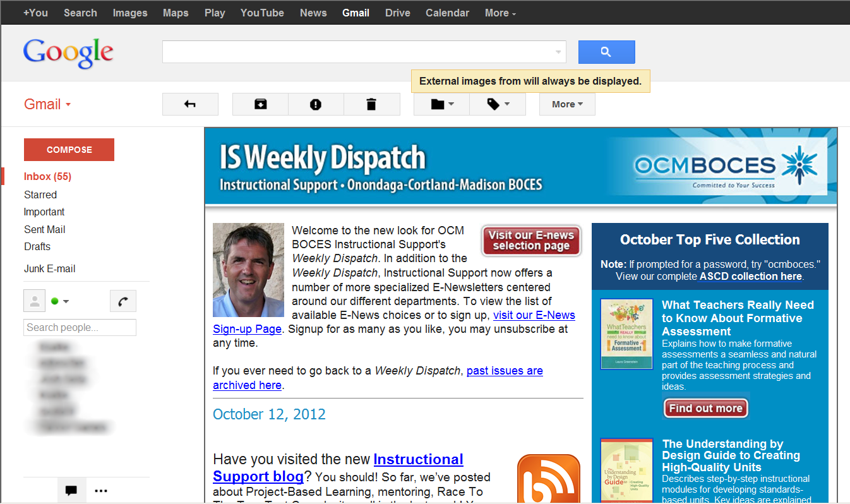Open the Instructional Support blog link

click(x=418, y=459)
